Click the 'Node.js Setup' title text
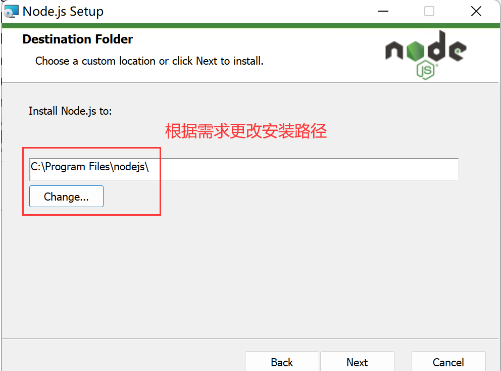 [63, 12]
